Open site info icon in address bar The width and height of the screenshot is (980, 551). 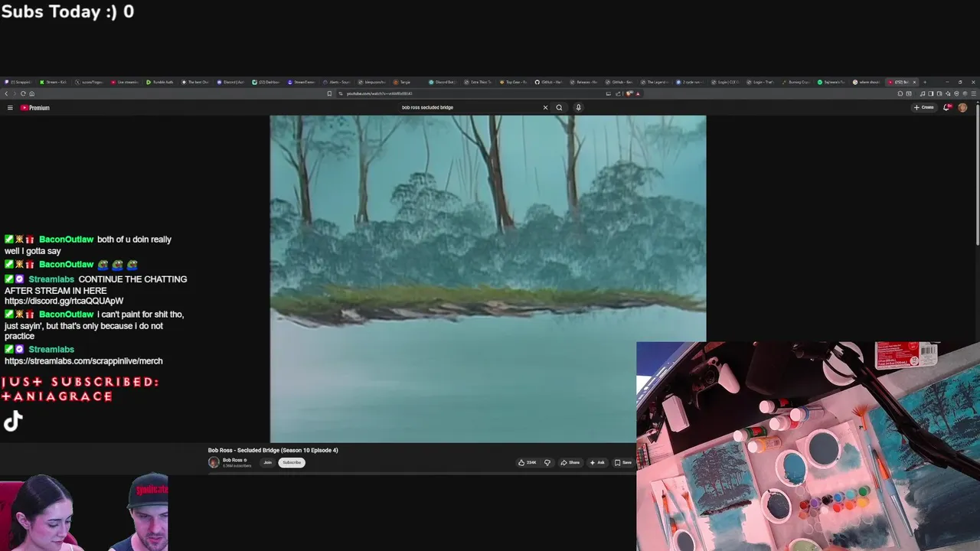click(x=341, y=93)
